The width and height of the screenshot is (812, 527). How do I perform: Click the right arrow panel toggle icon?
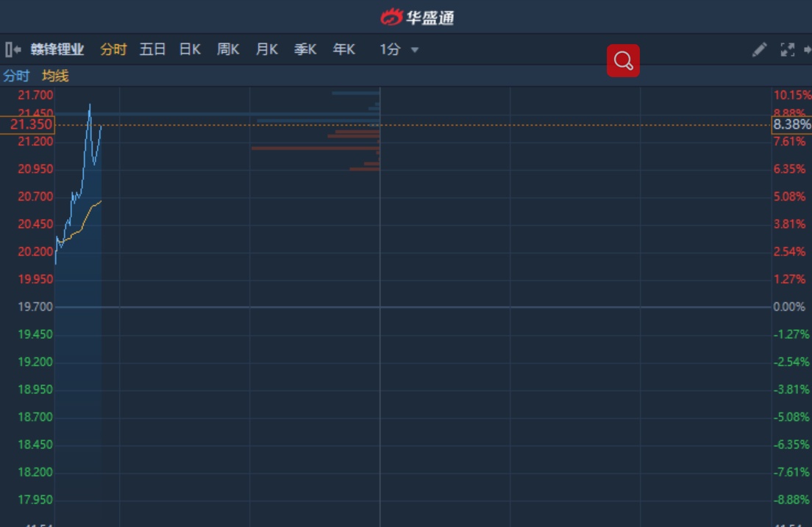point(808,50)
